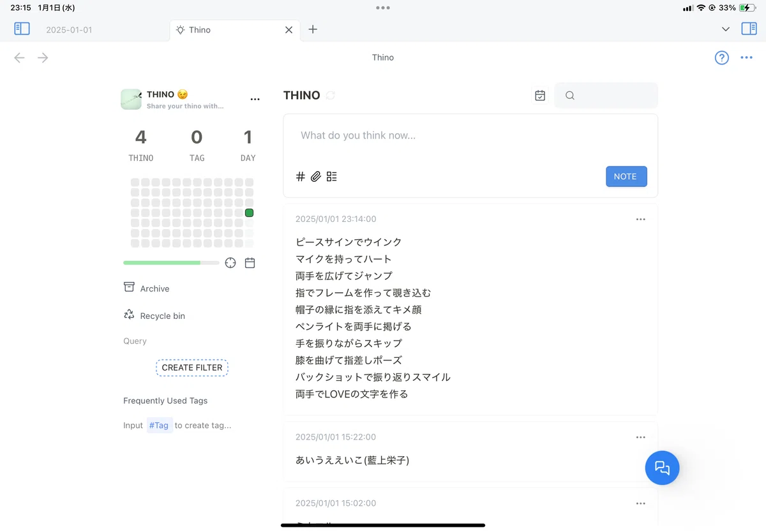Open the Recycle bin

tap(154, 316)
